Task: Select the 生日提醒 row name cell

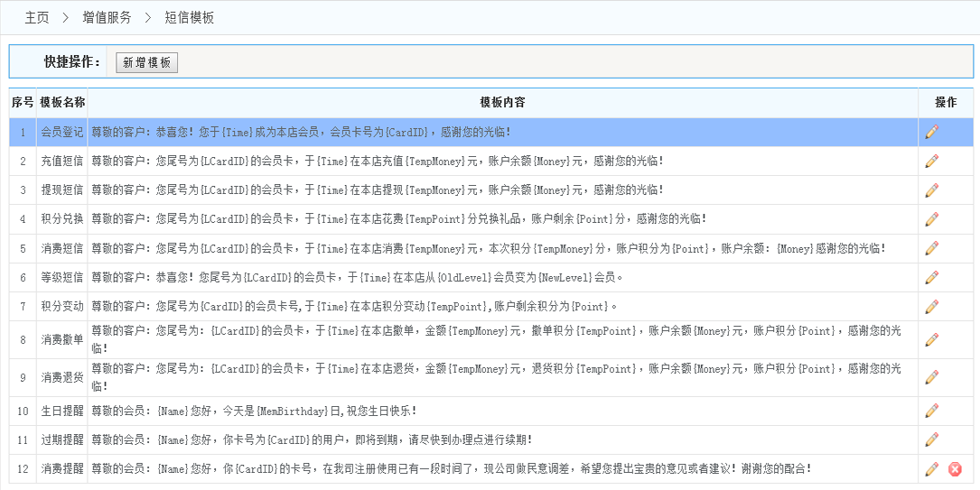Action: coord(62,411)
